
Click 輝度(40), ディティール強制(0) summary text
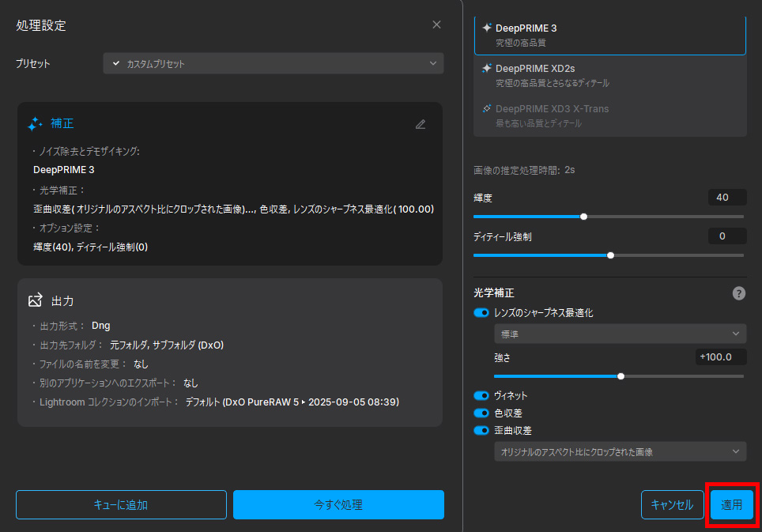90,247
